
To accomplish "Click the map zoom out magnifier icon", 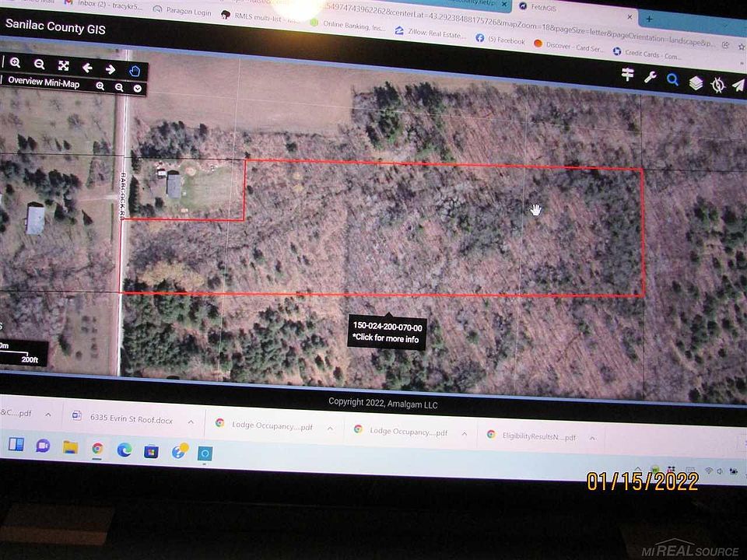I will click(40, 64).
